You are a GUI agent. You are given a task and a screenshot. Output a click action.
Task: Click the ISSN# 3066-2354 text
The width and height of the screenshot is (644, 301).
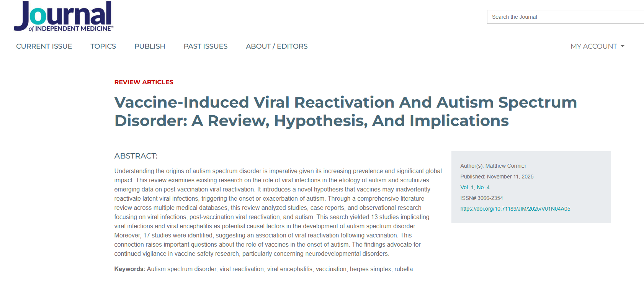(482, 198)
